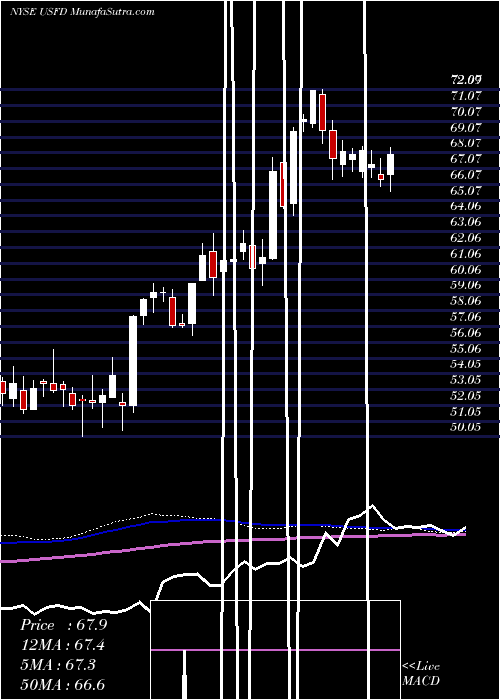The image size is (500, 700).
Task: Click the NYSE USFD MunafaSutra.com title text
Action: [82, 12]
